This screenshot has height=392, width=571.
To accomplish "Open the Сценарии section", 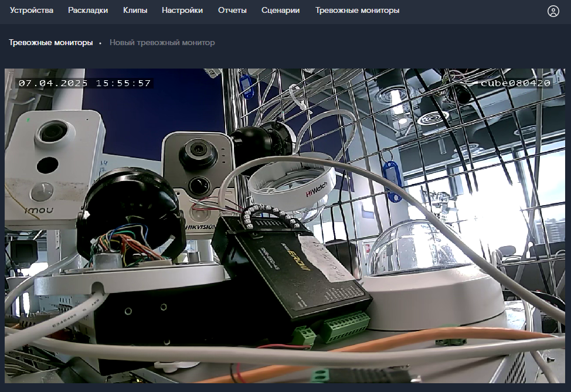I will point(280,10).
